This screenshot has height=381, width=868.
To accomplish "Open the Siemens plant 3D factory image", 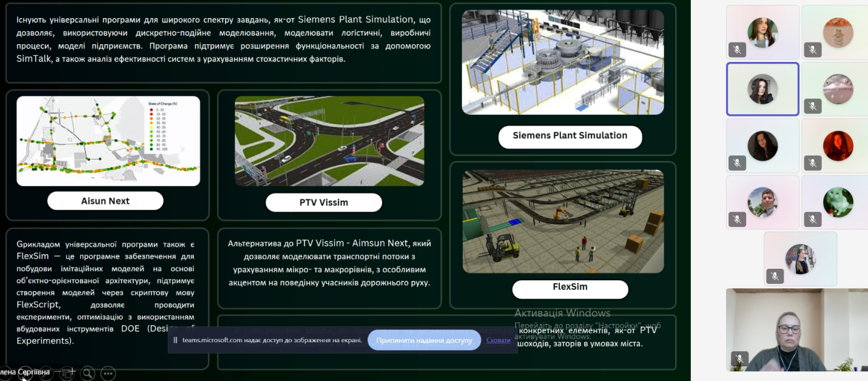I will 563,62.
